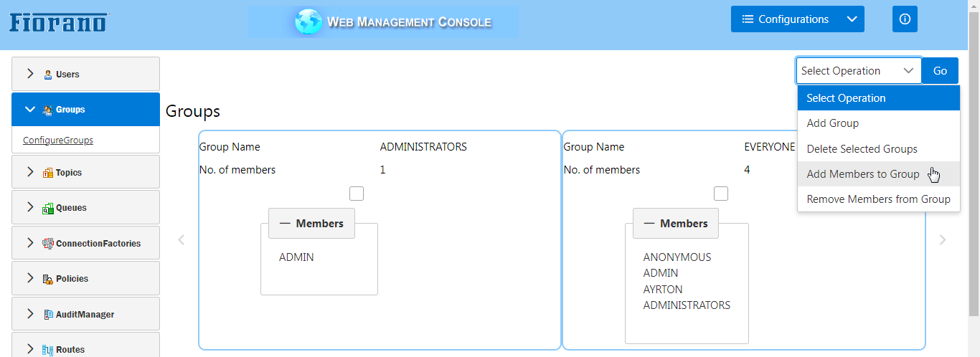Click the Users person icon in sidebar
Image resolution: width=980 pixels, height=357 pixels.
click(48, 74)
